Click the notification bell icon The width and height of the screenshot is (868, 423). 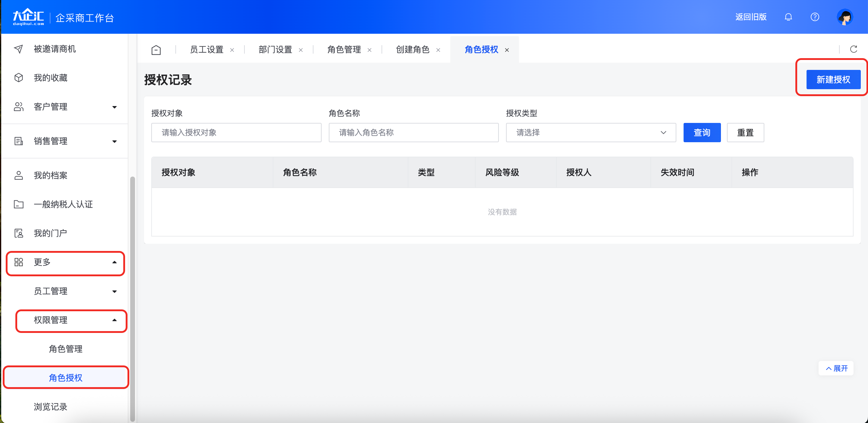tap(788, 17)
